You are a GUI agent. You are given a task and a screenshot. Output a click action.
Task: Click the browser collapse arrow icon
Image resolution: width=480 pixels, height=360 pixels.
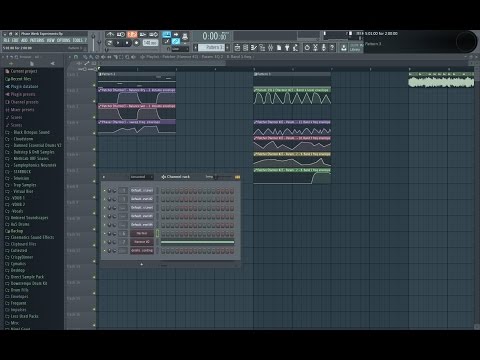(53, 63)
